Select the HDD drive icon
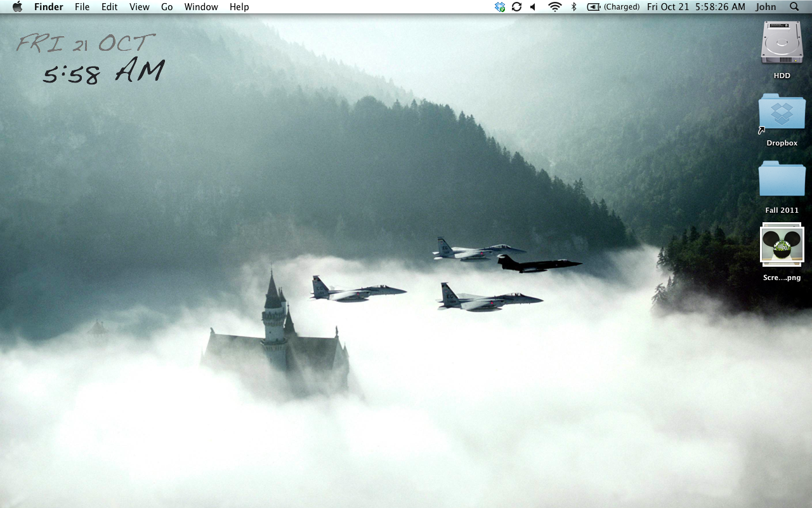 pos(782,43)
